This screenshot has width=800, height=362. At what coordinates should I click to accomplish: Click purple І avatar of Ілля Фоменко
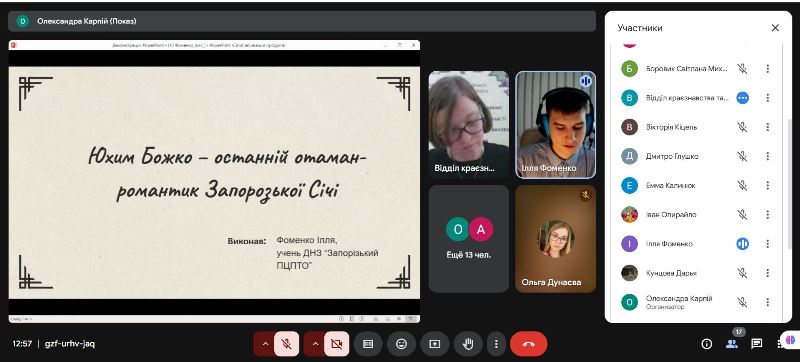630,244
